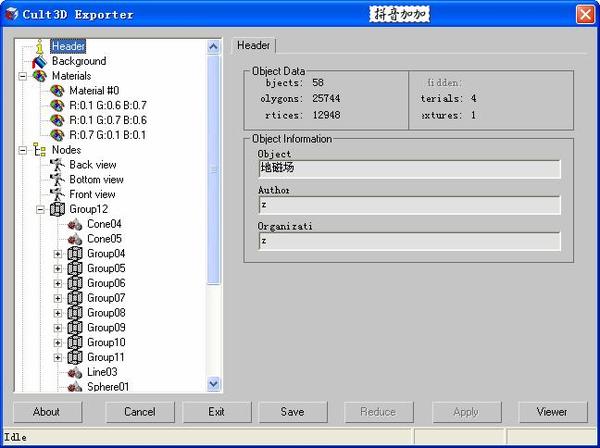Click the Group06 cube icon
This screenshot has width=600, height=448.
pyautogui.click(x=75, y=283)
